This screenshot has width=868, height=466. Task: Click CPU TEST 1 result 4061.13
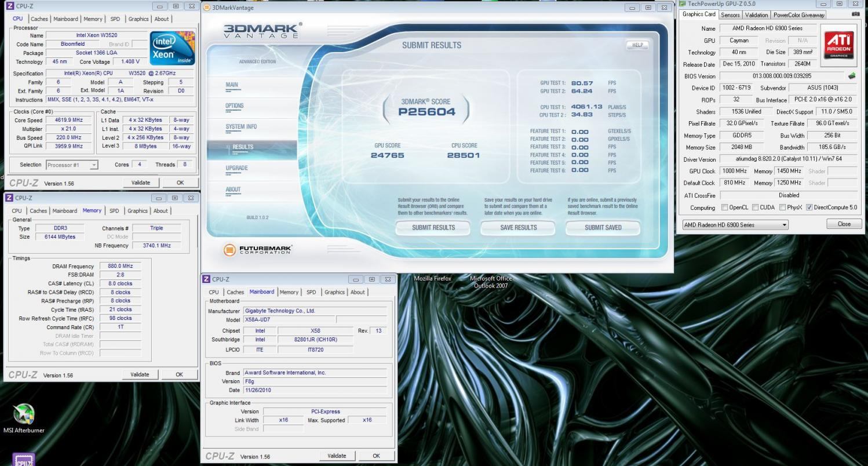point(586,107)
